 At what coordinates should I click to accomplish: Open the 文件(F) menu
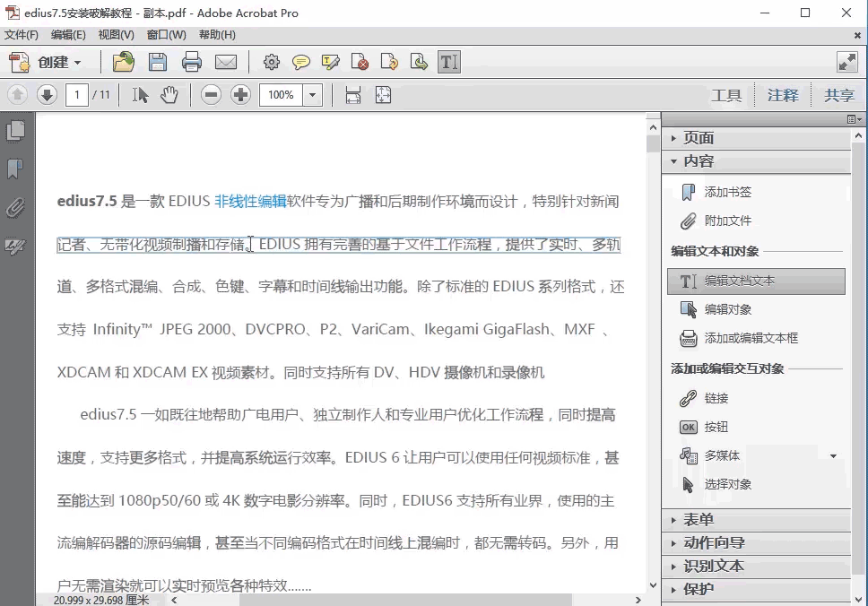pyautogui.click(x=21, y=33)
